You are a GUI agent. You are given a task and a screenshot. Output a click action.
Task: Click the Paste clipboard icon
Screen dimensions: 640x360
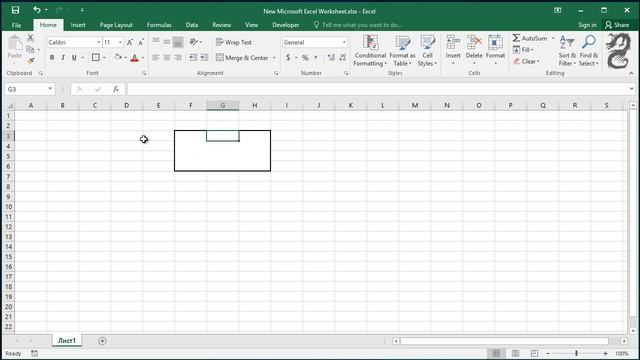point(15,43)
